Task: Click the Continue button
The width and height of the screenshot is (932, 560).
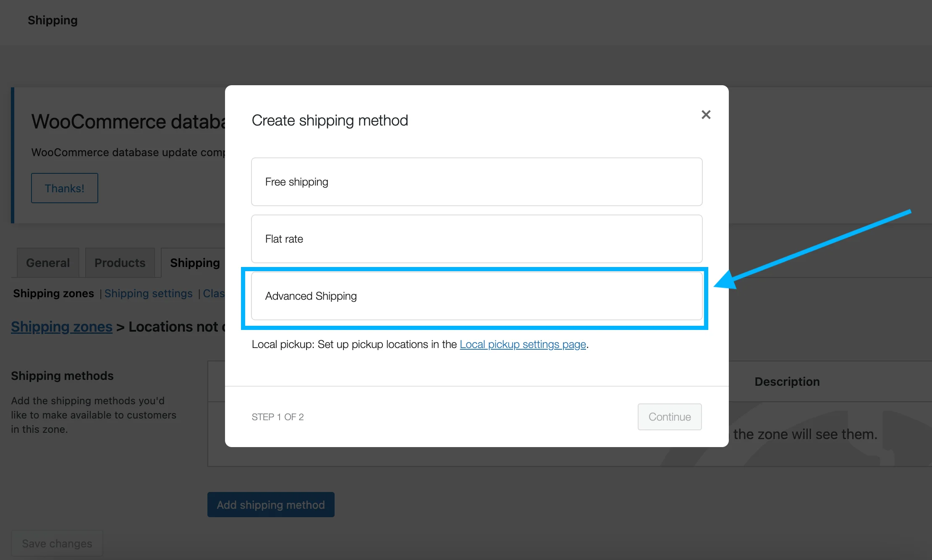Action: (670, 417)
